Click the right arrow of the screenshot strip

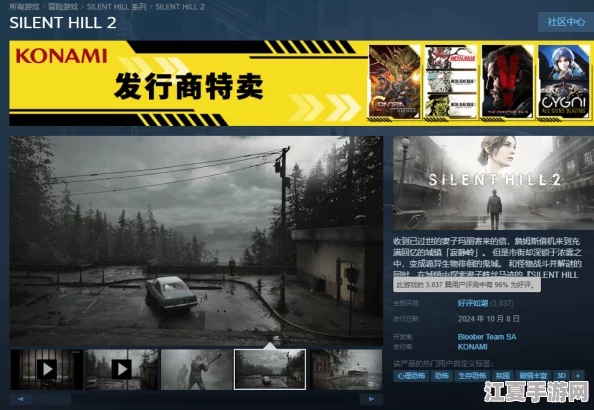click(371, 399)
